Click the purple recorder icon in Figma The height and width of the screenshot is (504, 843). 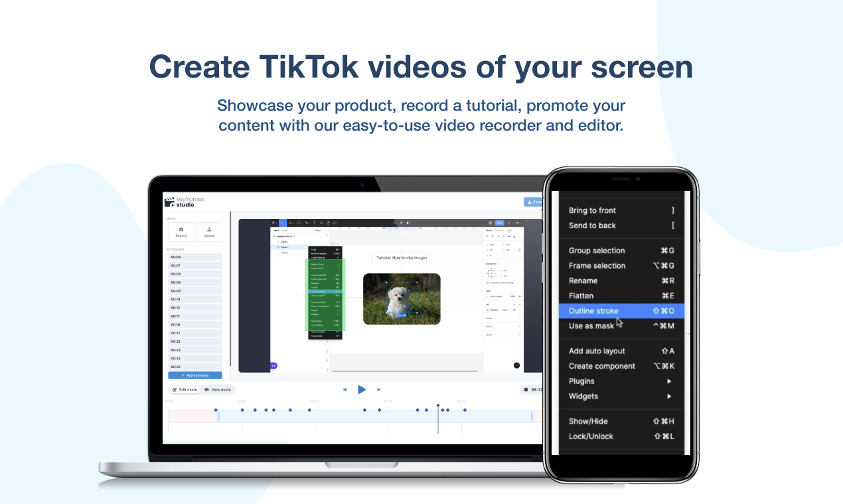pyautogui.click(x=273, y=365)
